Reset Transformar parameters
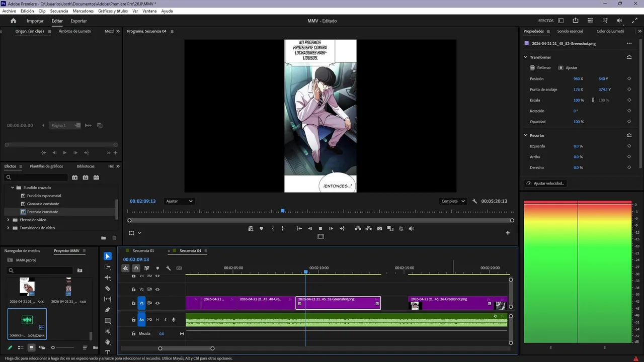 pos(629,57)
